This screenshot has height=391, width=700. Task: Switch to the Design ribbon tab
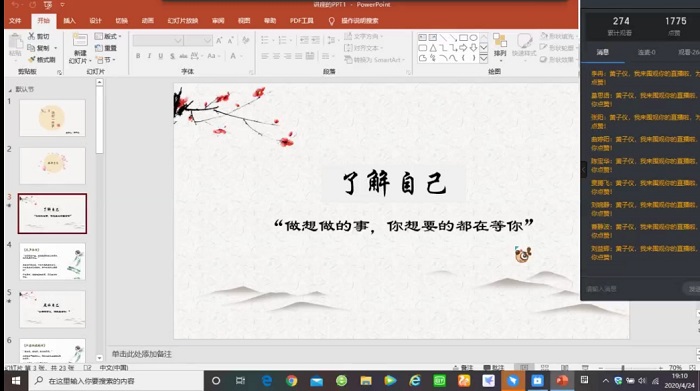[95, 21]
